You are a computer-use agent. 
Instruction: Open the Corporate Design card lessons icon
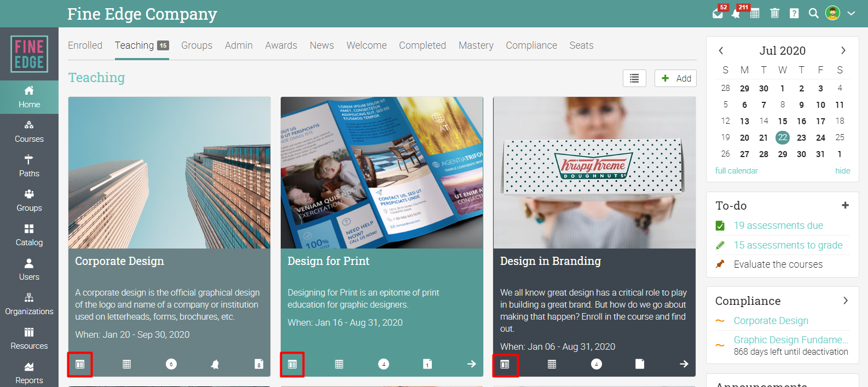80,365
